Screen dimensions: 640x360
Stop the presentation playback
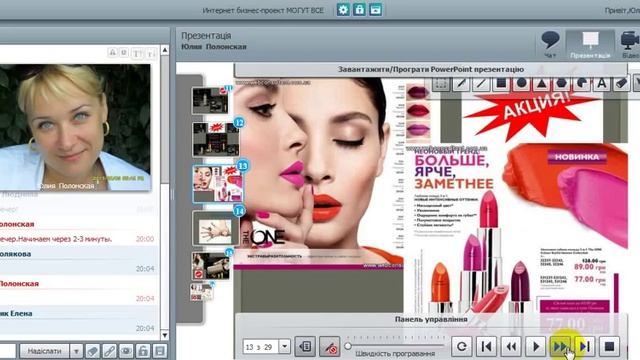609,347
